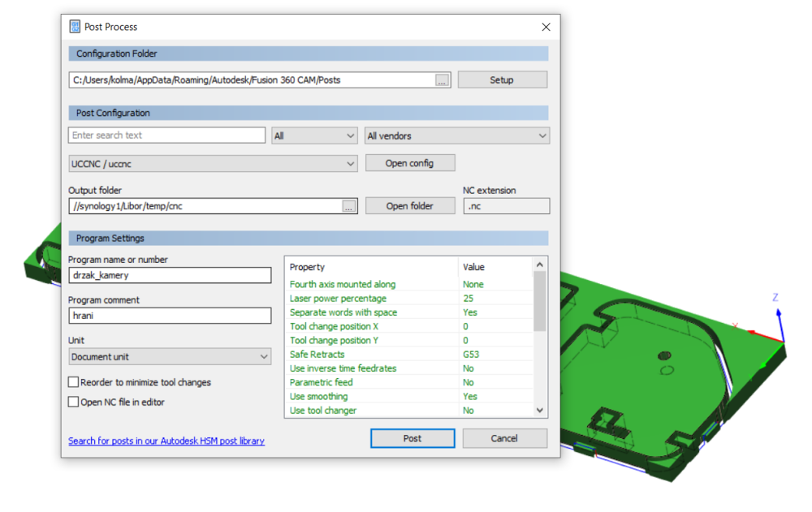Click the Program name or number field
The height and width of the screenshot is (512, 812).
(x=170, y=275)
